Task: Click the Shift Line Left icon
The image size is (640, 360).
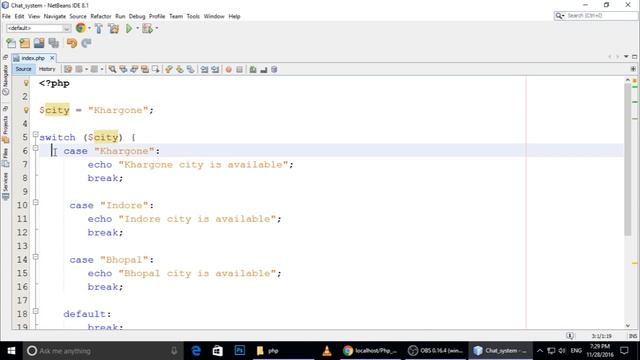Action: [204, 69]
